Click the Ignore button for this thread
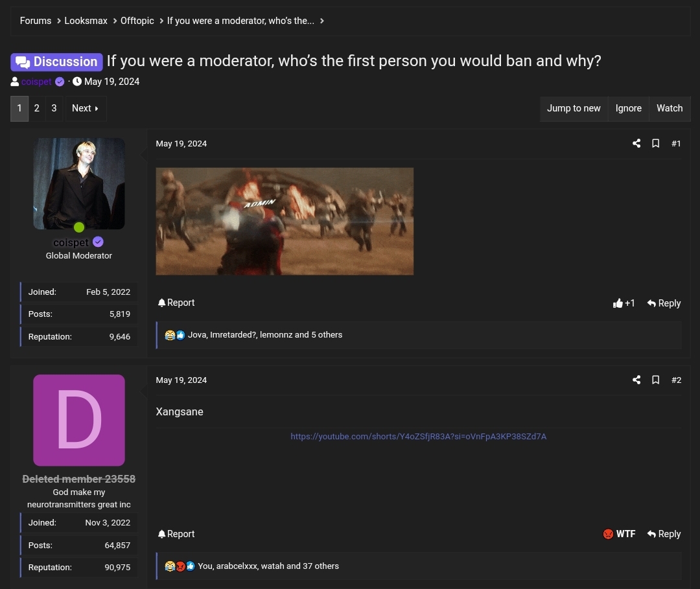Screen dimensions: 700x589 (x=628, y=108)
